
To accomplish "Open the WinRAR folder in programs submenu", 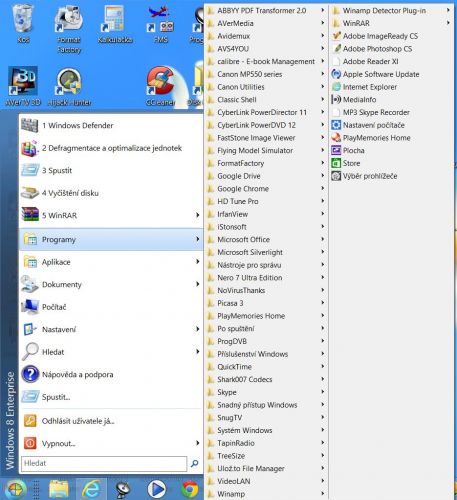I will click(x=391, y=23).
